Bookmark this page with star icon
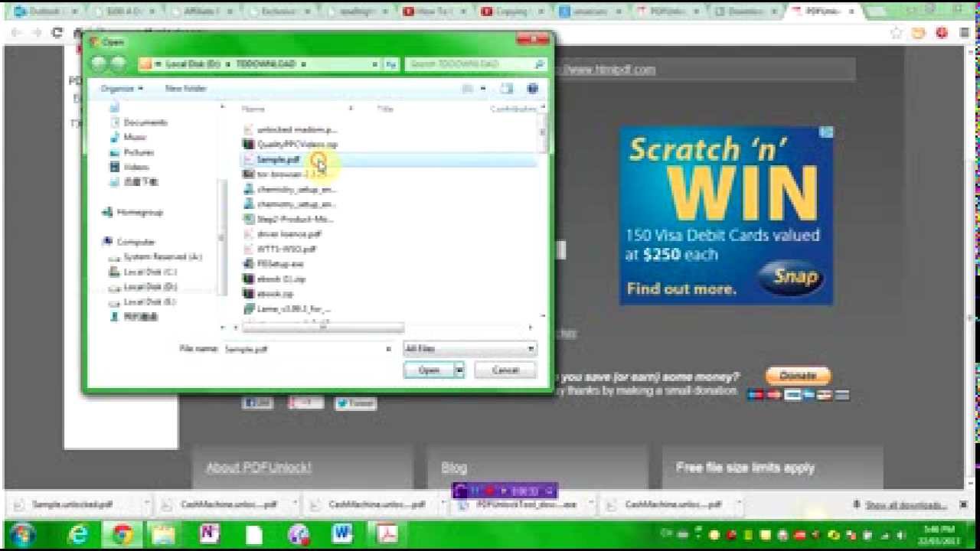The image size is (980, 551). pyautogui.click(x=896, y=33)
